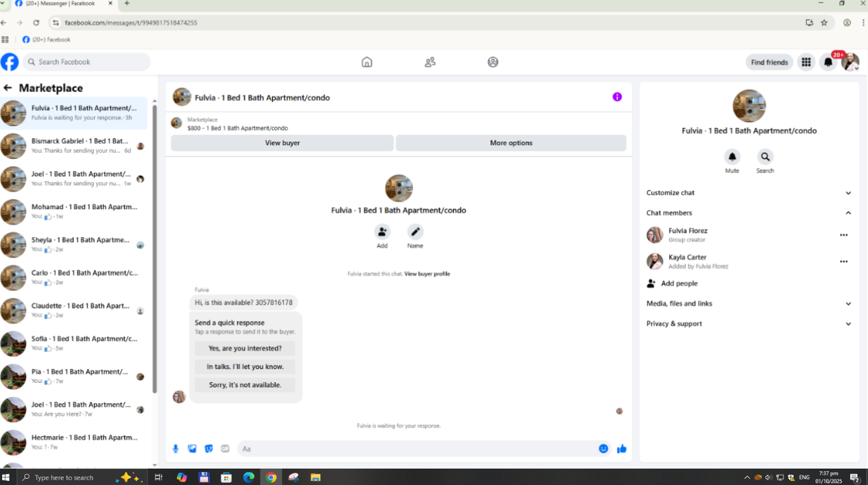Open a new browser tab
This screenshot has height=485, width=868.
point(127,3)
